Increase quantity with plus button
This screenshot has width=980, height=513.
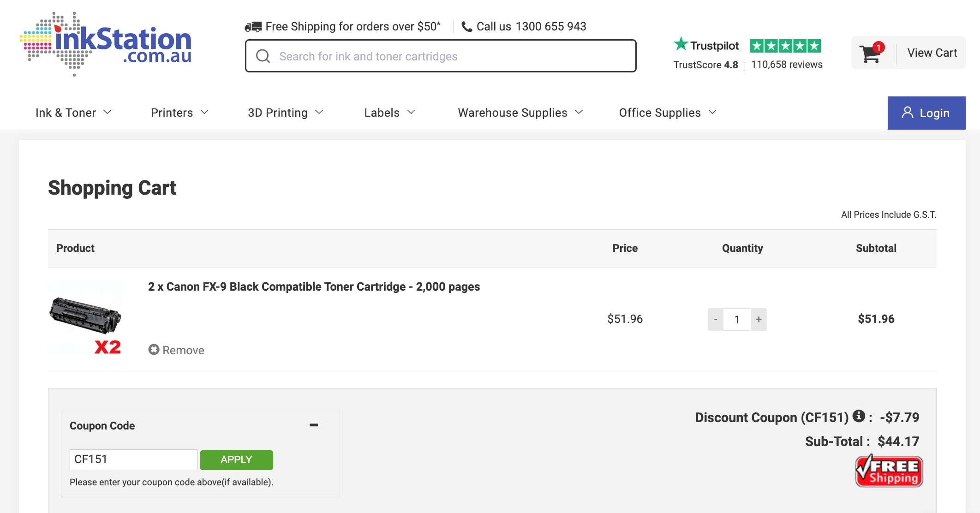point(759,319)
